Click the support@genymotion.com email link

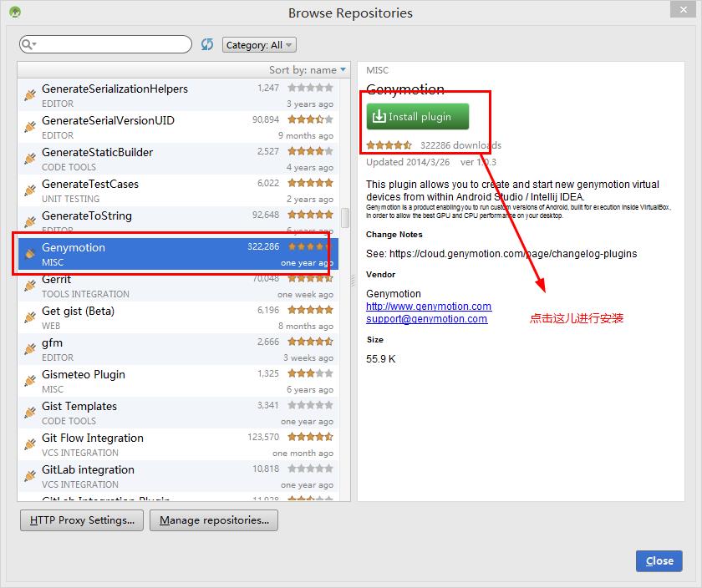click(427, 319)
